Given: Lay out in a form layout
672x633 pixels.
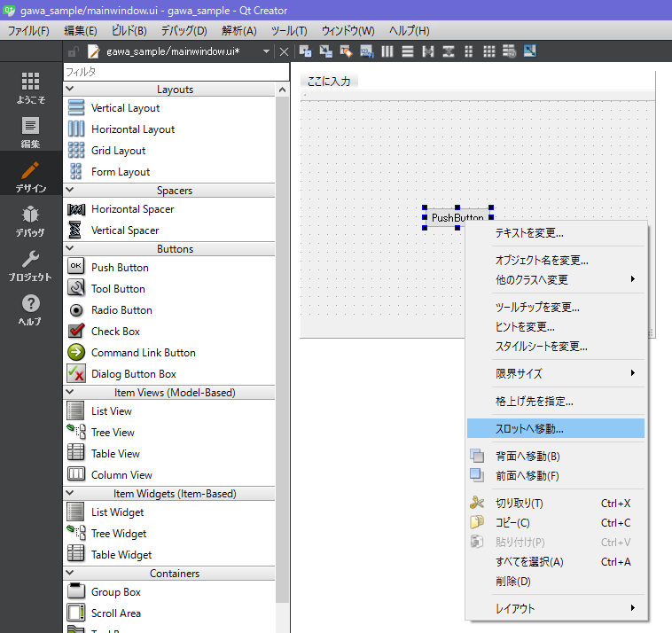Looking at the screenshot, I should [x=469, y=51].
